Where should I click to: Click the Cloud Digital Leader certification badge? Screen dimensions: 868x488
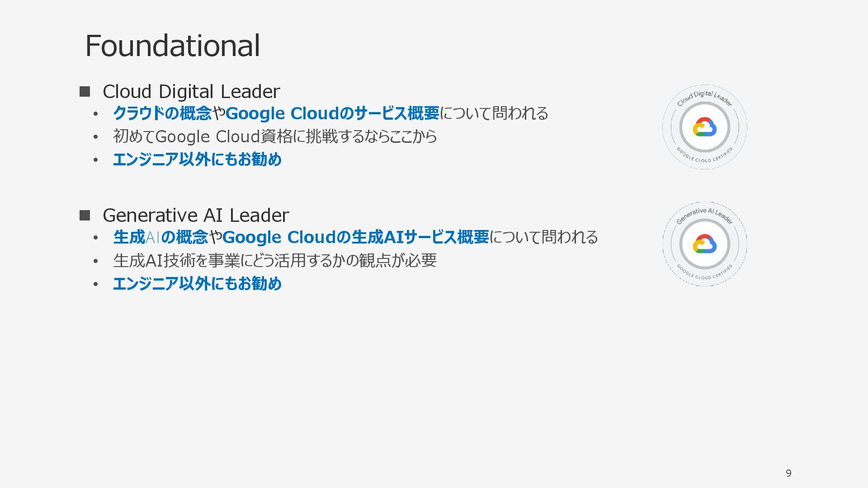coord(704,127)
